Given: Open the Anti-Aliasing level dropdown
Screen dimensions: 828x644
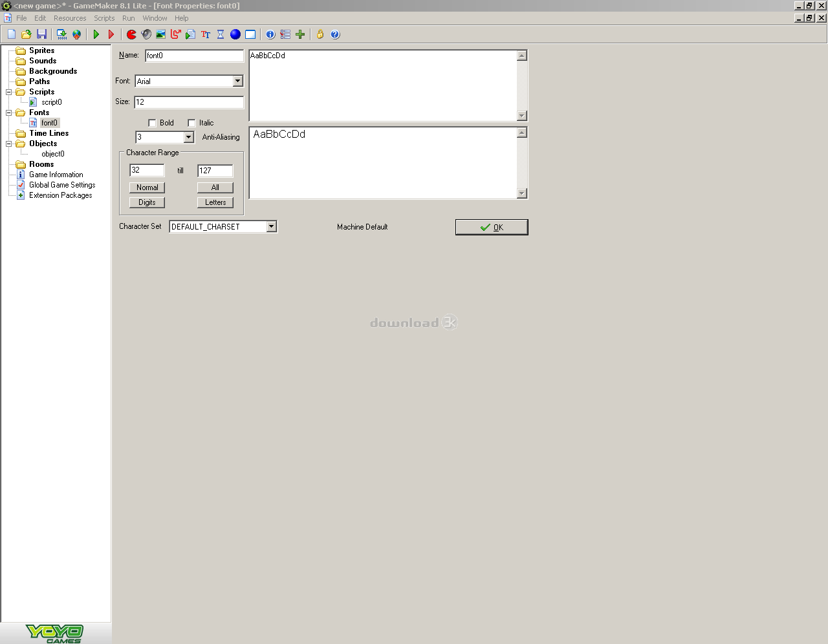Looking at the screenshot, I should coord(188,137).
